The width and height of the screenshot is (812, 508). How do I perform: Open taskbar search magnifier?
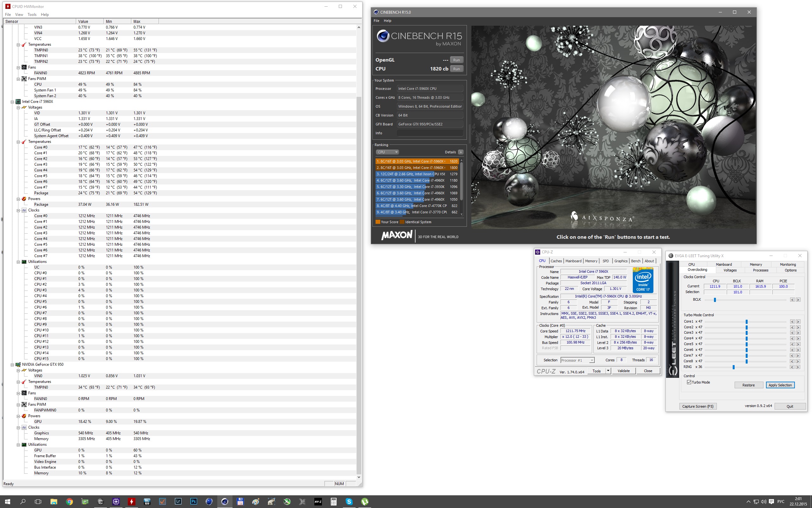coord(23,502)
